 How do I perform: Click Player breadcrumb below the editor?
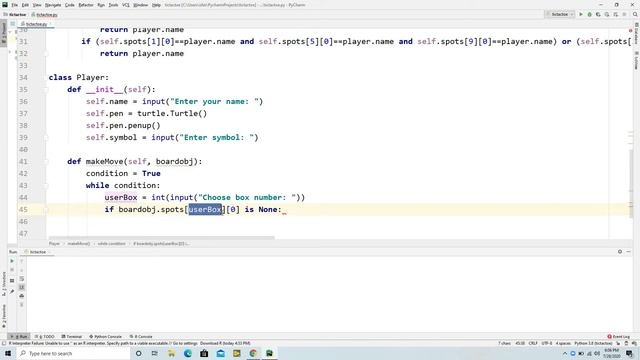pos(54,244)
